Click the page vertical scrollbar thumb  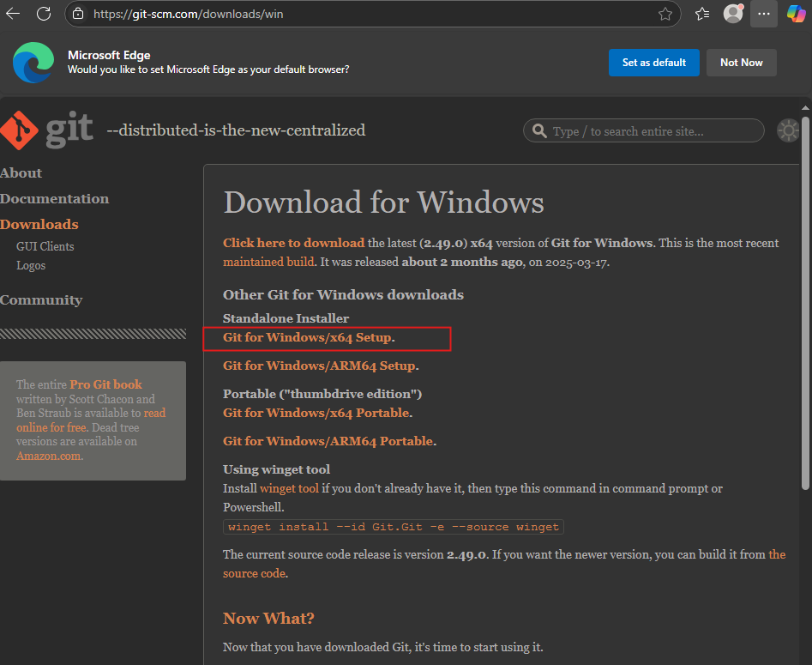click(805, 303)
